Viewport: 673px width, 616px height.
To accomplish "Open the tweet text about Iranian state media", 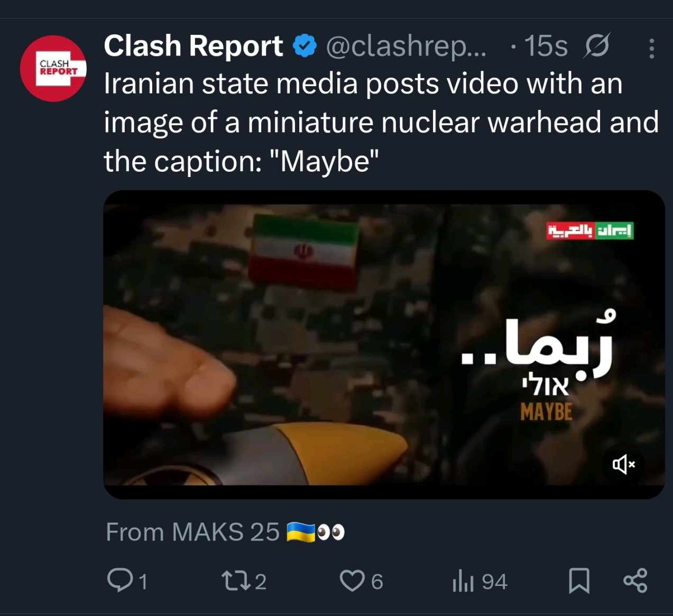I will [x=381, y=122].
